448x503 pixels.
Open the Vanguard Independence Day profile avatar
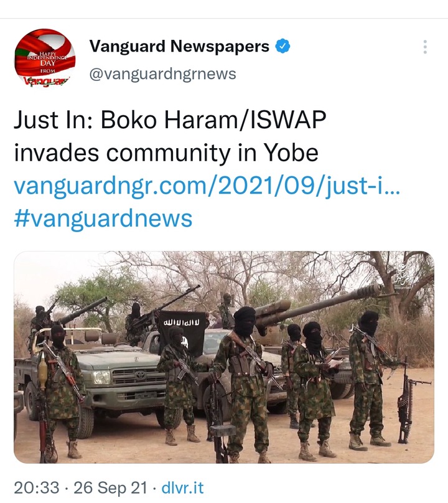click(45, 59)
